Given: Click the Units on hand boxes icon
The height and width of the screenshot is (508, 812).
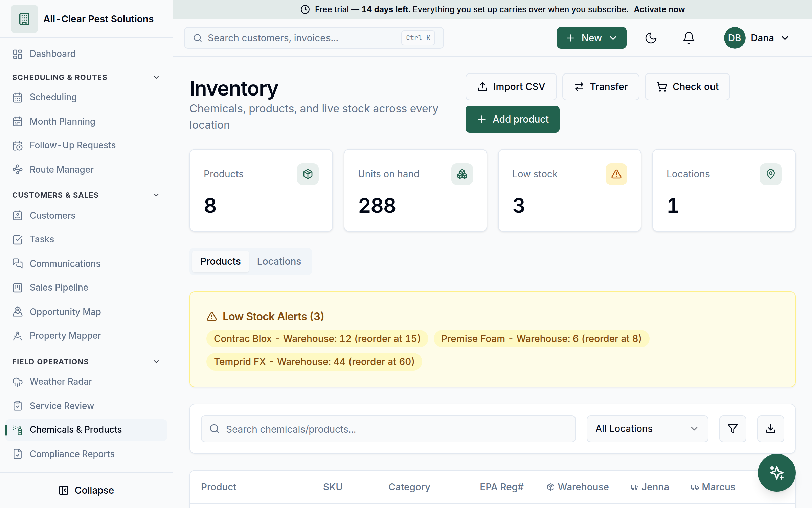Looking at the screenshot, I should tap(462, 174).
